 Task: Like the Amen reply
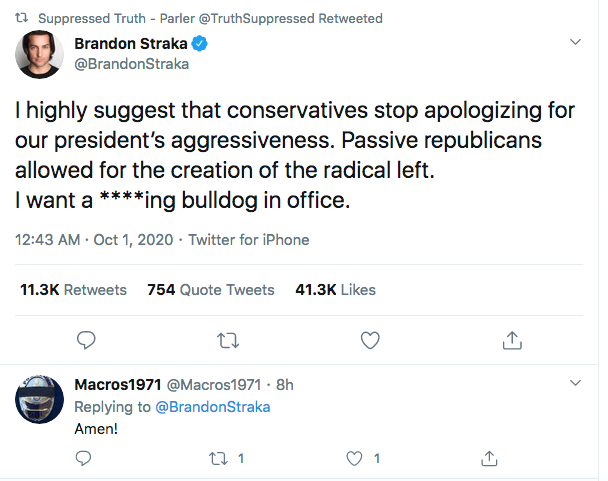click(354, 459)
